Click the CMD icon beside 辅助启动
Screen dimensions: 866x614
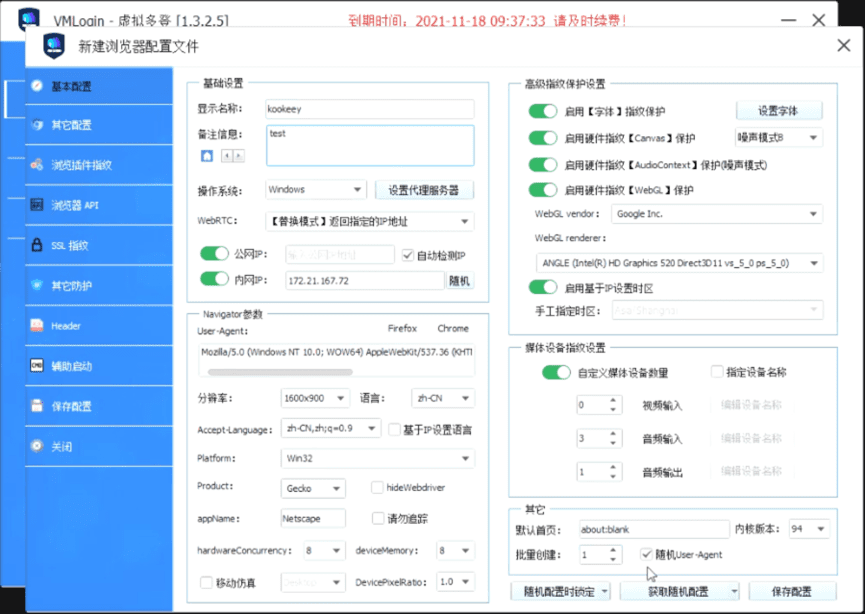tap(37, 366)
